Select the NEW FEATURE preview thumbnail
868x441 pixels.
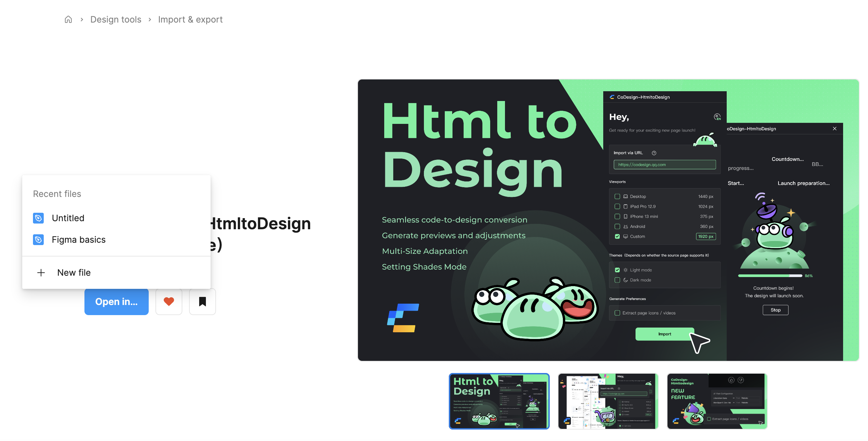point(717,401)
